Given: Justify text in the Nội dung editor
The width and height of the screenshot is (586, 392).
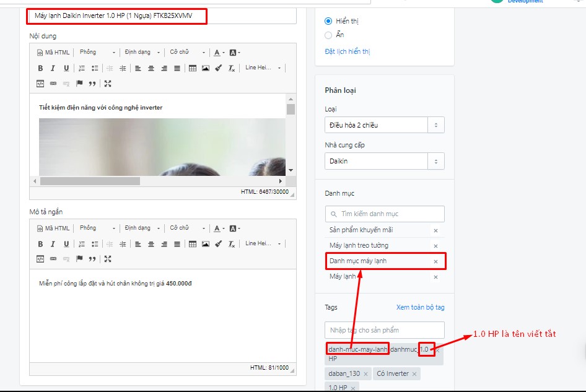Looking at the screenshot, I should point(177,68).
